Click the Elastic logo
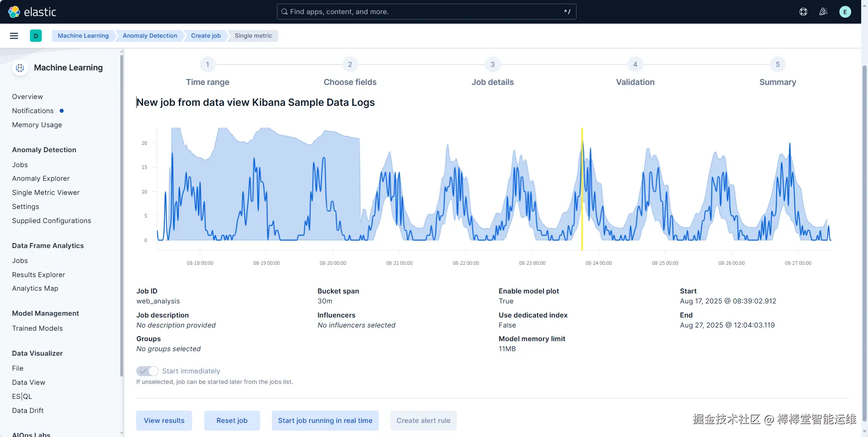This screenshot has width=868, height=437. (x=32, y=12)
